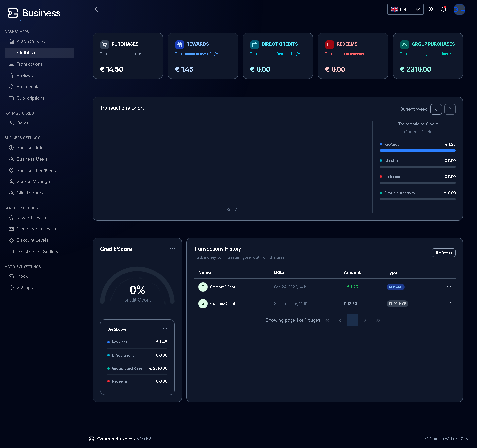The image size is (477, 448).
Task: Go to previous week in Transactions Chart
Action: pyautogui.click(x=436, y=109)
